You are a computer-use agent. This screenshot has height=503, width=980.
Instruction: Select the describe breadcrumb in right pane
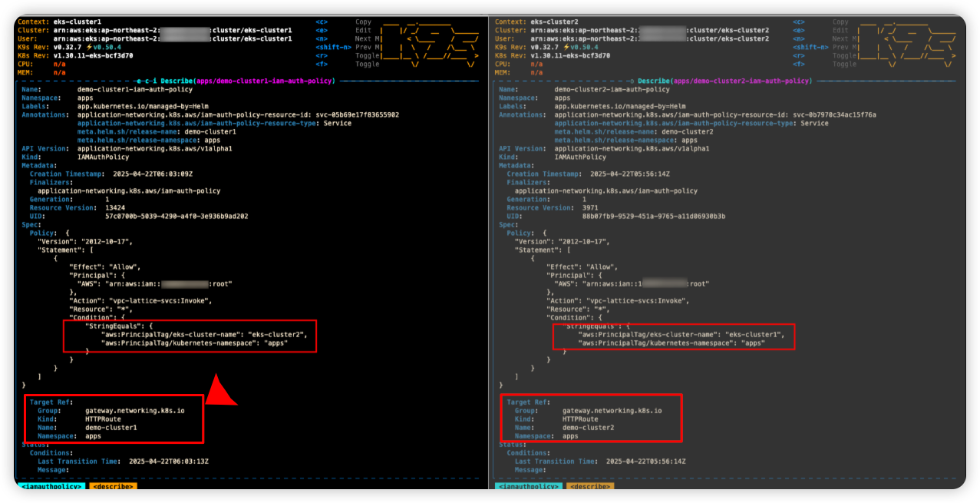[590, 486]
